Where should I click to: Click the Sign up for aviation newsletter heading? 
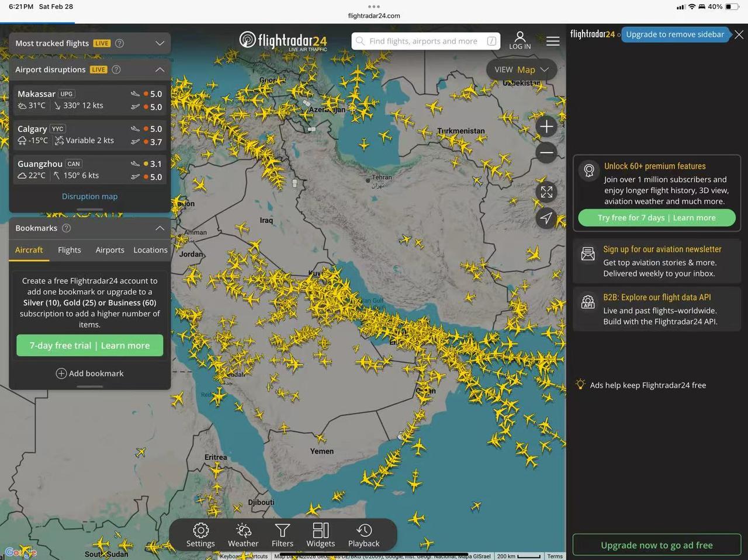pyautogui.click(x=662, y=249)
